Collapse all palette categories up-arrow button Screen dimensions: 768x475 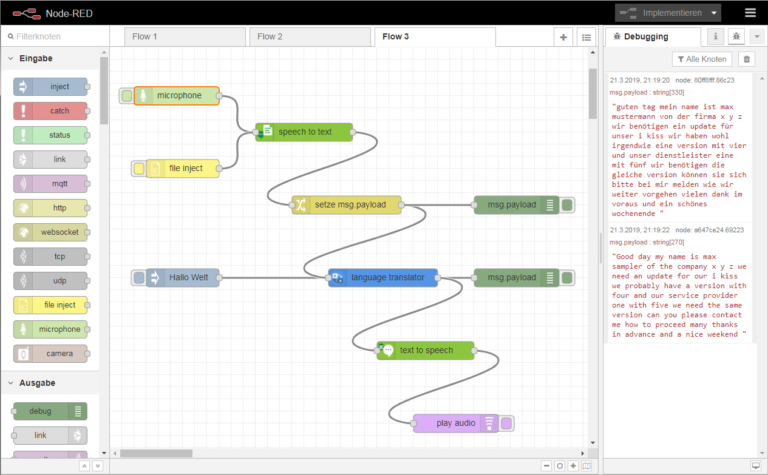pyautogui.click(x=84, y=466)
